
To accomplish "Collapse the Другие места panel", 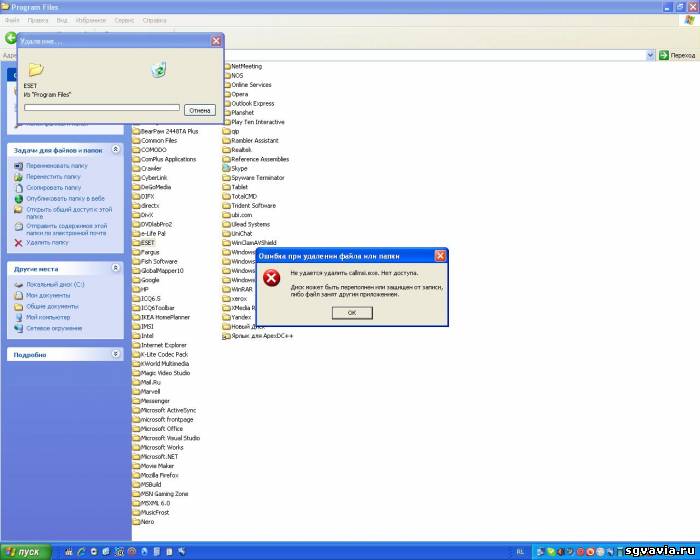I will [116, 268].
